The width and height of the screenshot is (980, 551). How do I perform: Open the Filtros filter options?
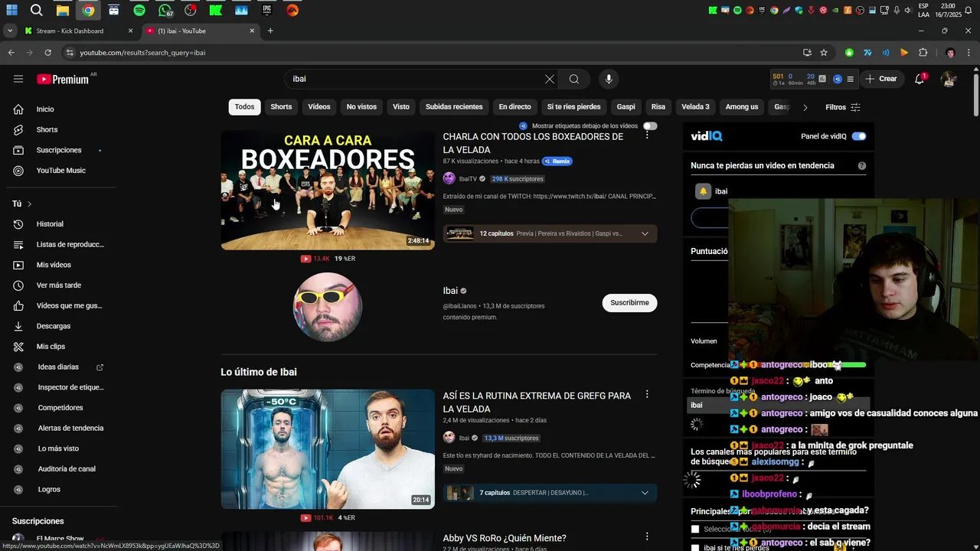[842, 107]
